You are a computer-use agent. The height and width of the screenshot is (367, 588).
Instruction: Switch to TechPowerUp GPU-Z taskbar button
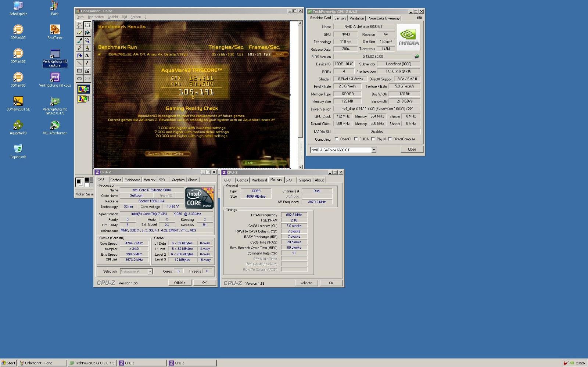tap(92, 363)
